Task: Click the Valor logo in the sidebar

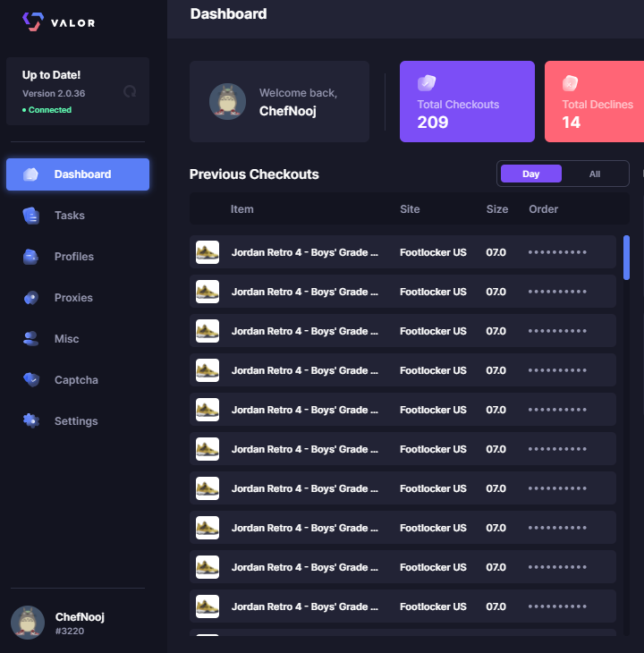Action: (x=59, y=22)
